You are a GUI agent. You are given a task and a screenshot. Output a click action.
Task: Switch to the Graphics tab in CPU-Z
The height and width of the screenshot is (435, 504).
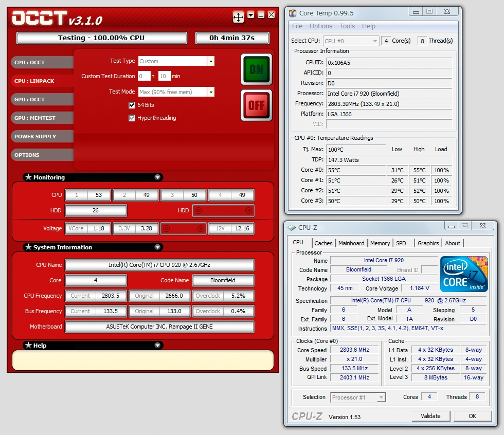428,243
